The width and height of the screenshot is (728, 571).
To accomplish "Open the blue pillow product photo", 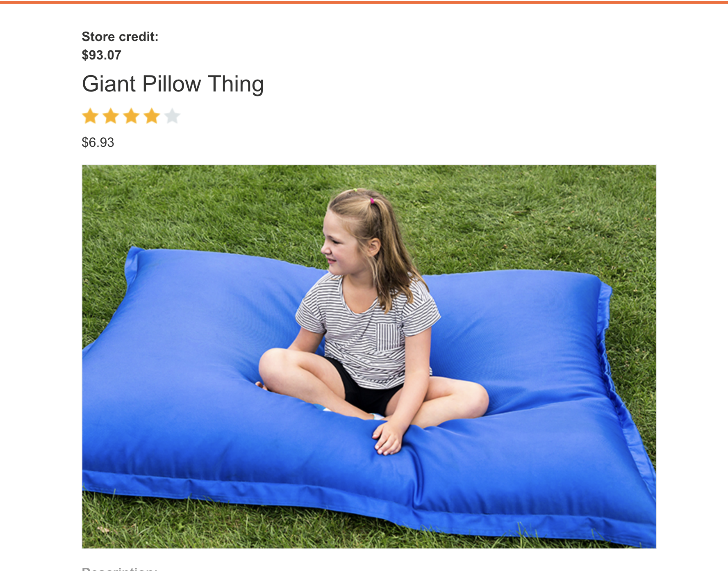I will (x=369, y=356).
